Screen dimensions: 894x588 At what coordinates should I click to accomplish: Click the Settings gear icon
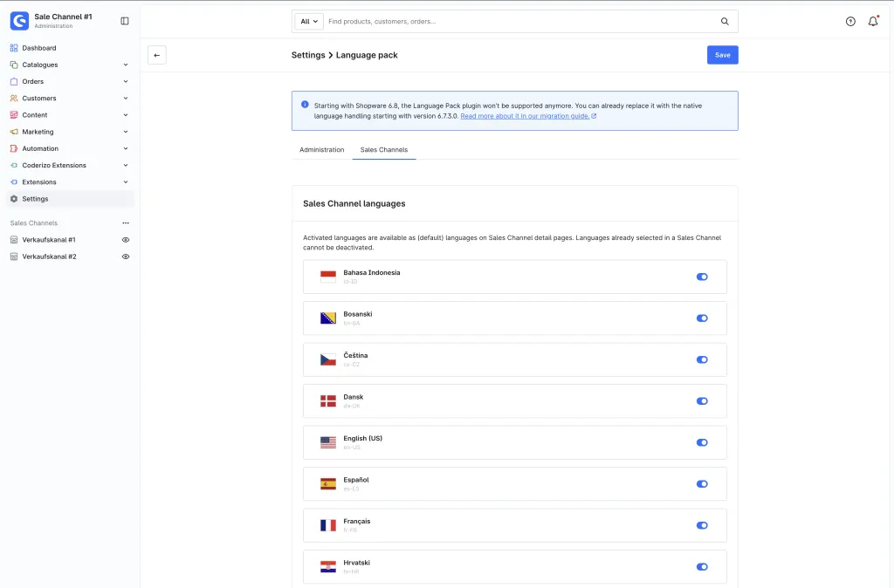point(14,199)
